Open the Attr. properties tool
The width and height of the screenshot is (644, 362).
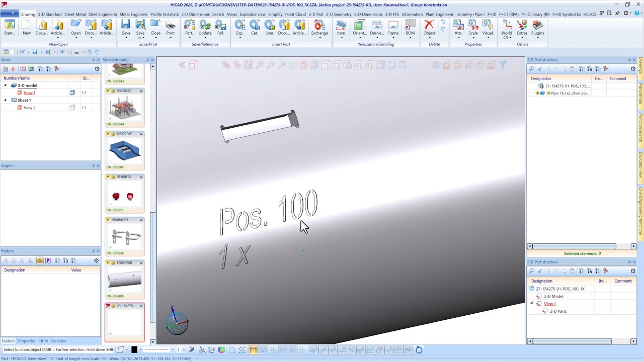(458, 27)
